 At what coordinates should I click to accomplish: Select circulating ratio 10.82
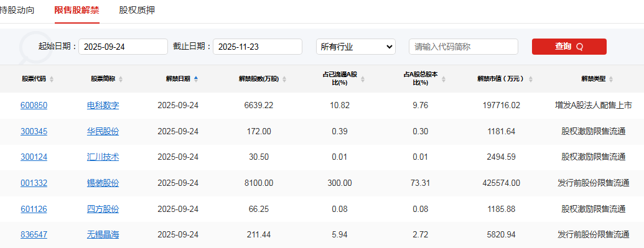tap(340, 106)
